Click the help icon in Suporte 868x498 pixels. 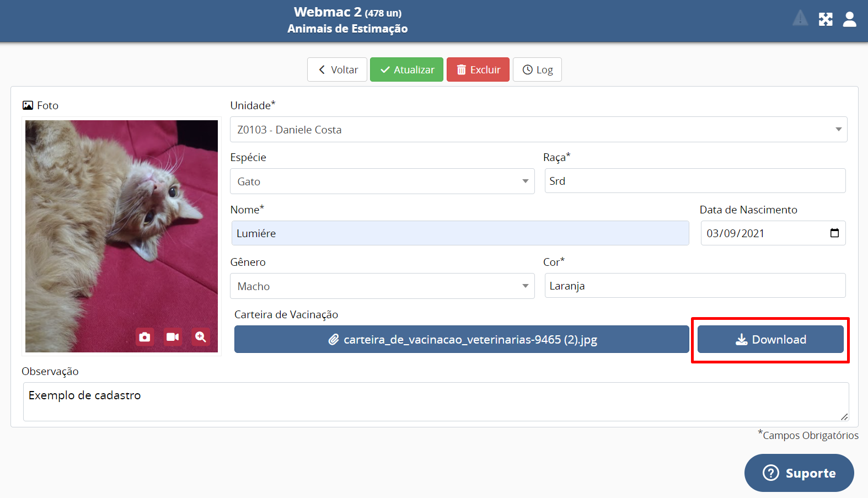[770, 473]
